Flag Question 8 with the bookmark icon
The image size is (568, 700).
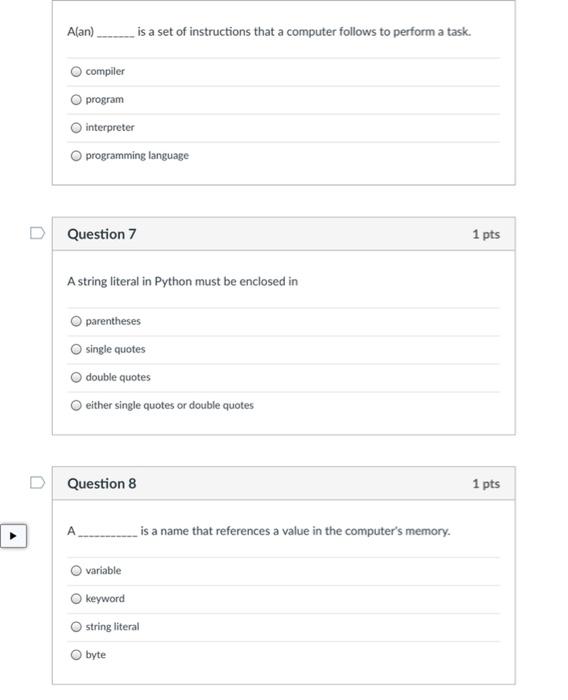click(38, 483)
